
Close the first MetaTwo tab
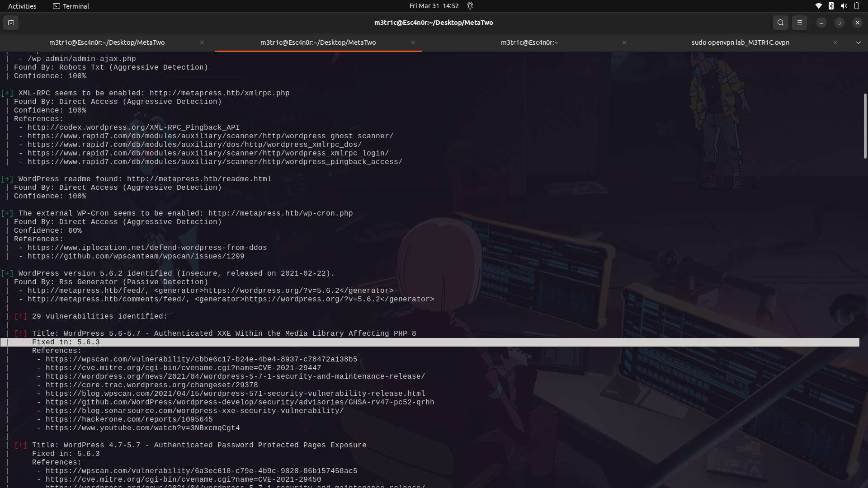202,42
